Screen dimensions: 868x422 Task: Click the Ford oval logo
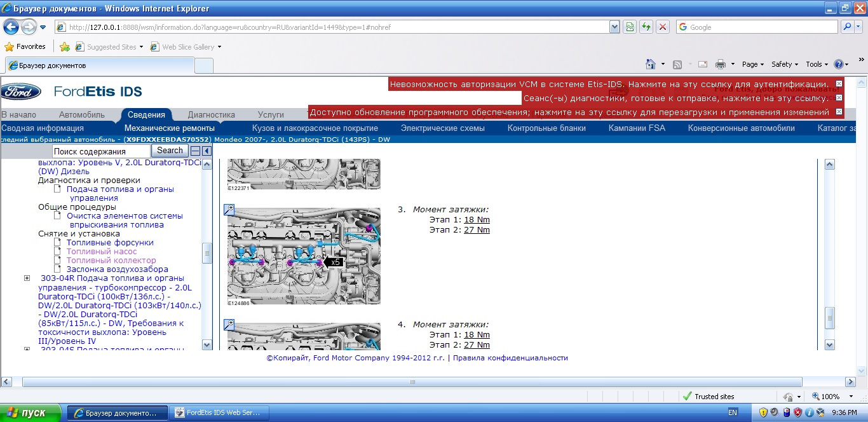(21, 92)
